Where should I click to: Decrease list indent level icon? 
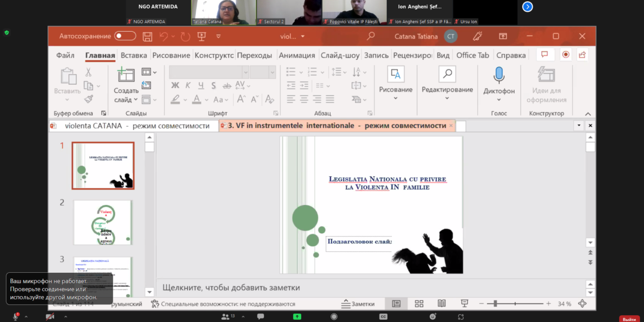(x=291, y=85)
